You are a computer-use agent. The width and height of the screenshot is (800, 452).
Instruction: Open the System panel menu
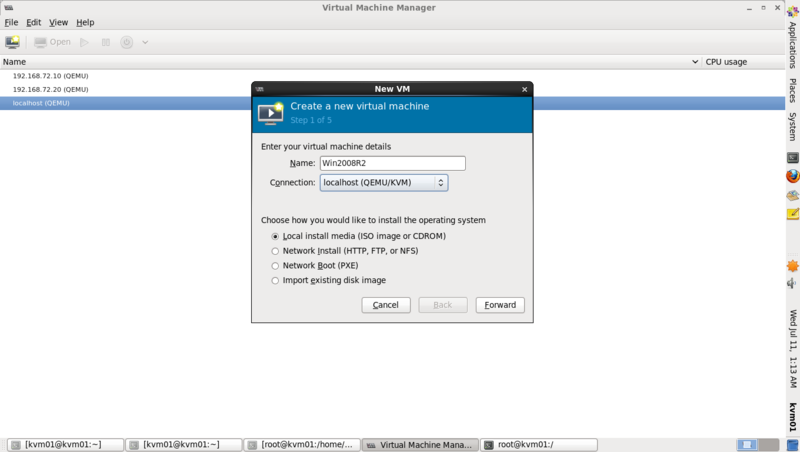point(792,127)
